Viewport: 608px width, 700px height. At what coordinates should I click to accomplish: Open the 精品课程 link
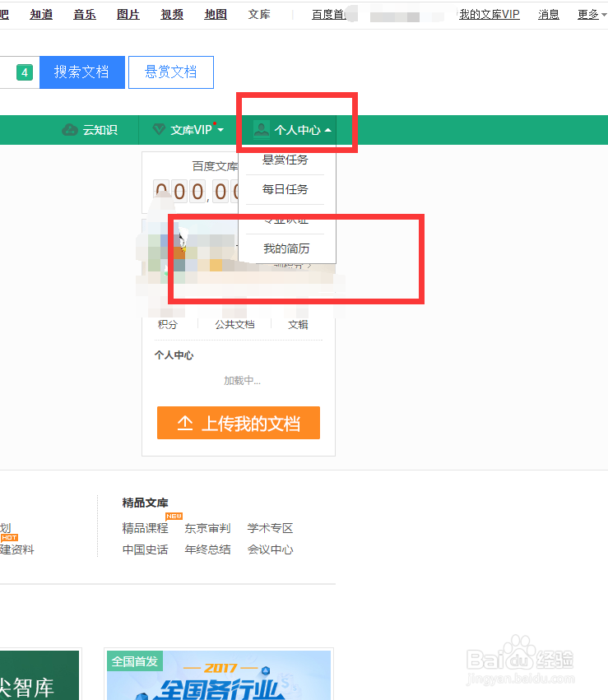click(145, 528)
